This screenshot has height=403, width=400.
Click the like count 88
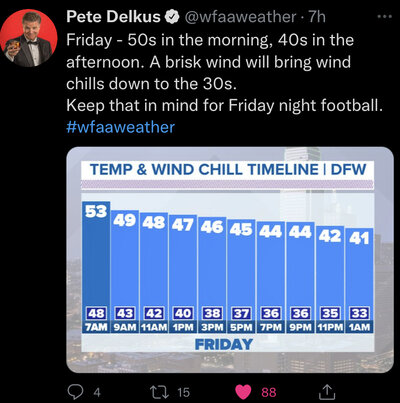(x=269, y=392)
